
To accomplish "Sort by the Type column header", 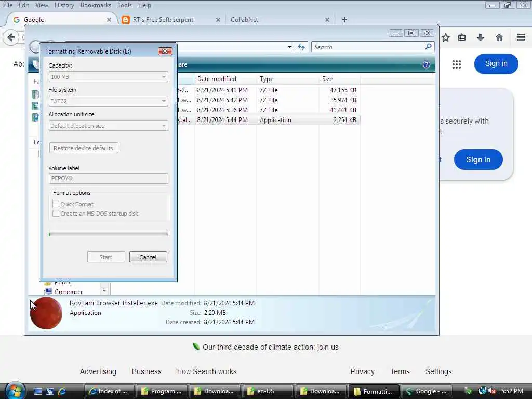I will pos(288,79).
